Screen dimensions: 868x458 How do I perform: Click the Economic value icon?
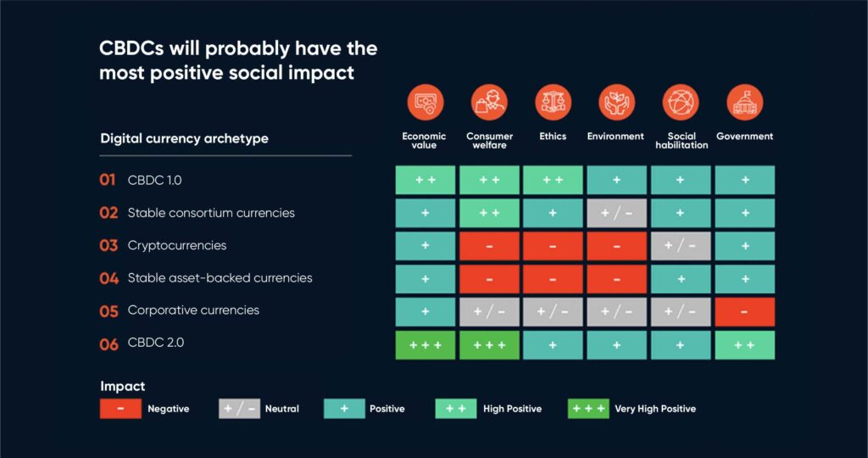[426, 103]
